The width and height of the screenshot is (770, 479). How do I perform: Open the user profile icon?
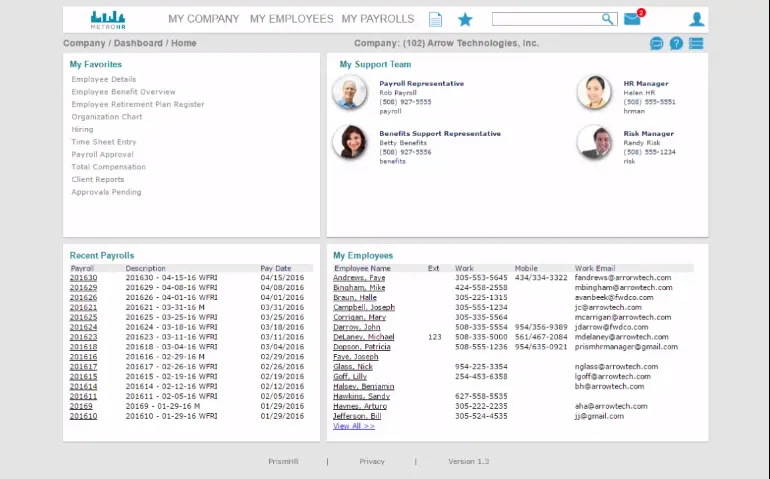coord(696,19)
